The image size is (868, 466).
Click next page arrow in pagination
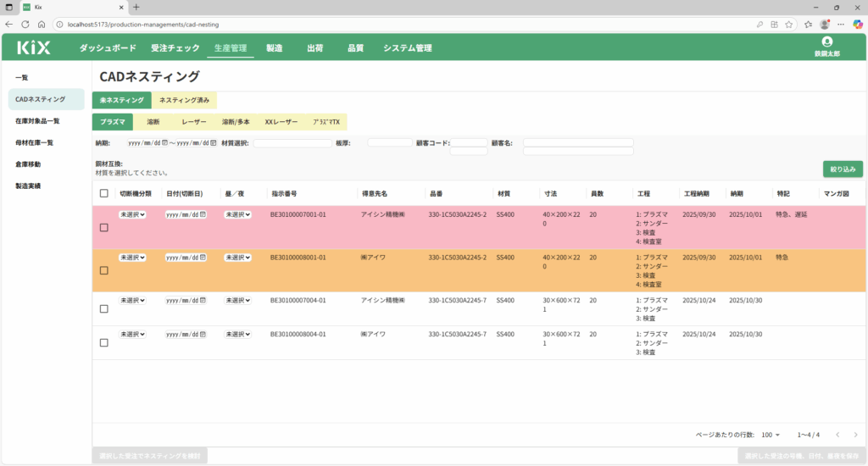point(856,435)
